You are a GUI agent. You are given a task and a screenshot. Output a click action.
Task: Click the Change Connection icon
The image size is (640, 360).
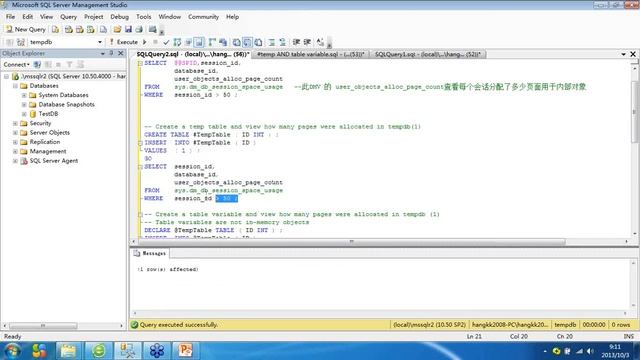[21, 42]
